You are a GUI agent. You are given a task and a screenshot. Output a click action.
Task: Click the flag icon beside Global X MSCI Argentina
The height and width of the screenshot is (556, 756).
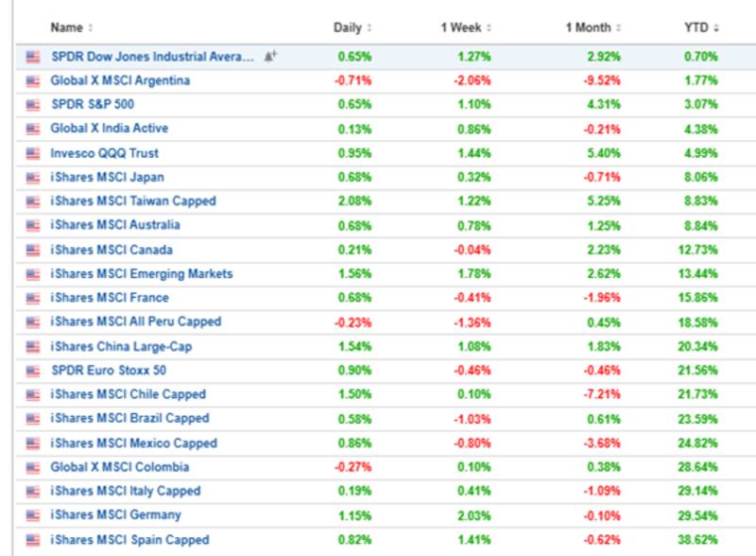point(33,81)
